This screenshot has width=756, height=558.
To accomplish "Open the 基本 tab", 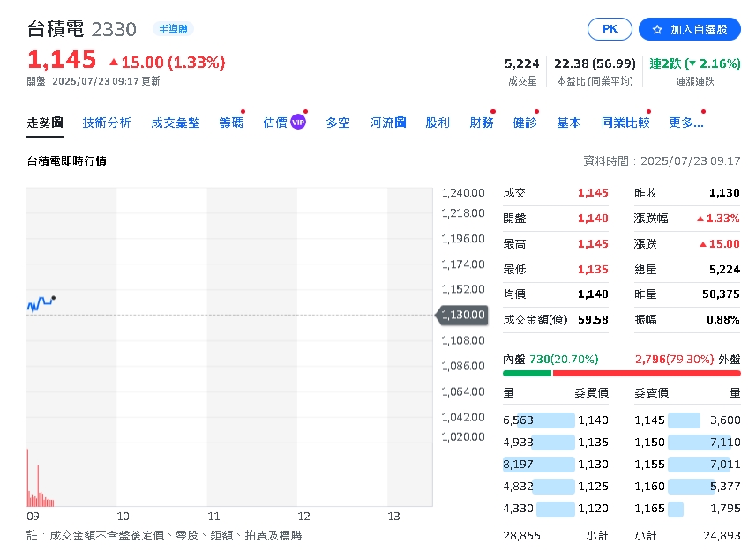I will 569,123.
